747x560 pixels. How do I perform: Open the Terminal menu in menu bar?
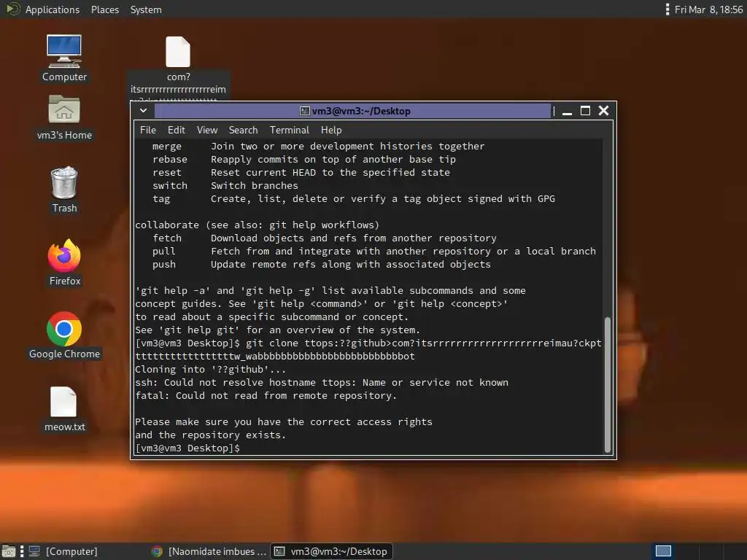(289, 130)
